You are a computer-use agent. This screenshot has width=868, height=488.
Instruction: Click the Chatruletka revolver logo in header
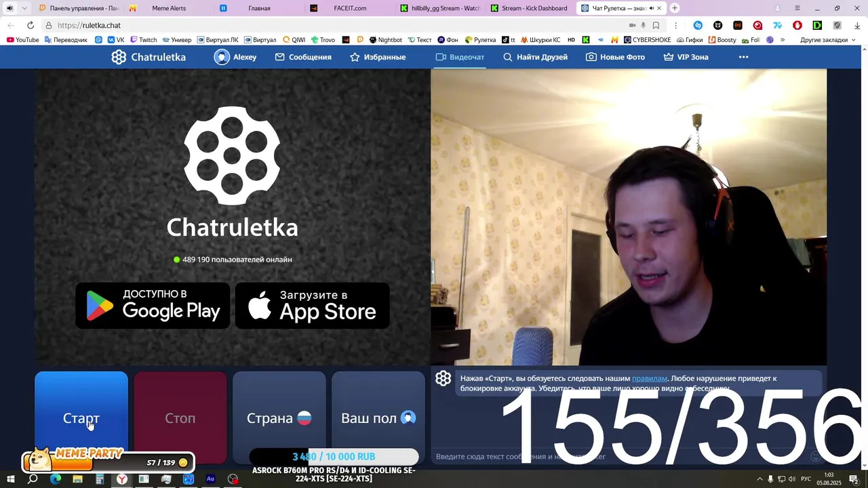click(x=119, y=57)
